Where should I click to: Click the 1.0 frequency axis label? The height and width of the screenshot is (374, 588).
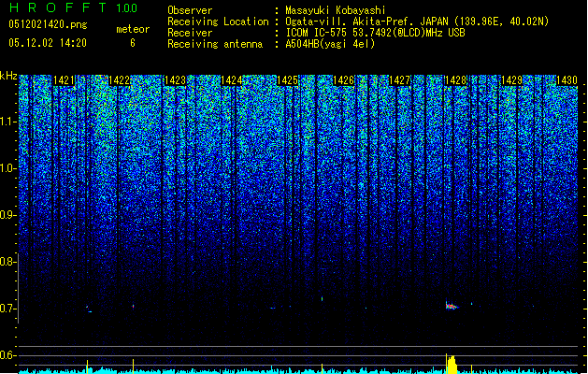7,168
